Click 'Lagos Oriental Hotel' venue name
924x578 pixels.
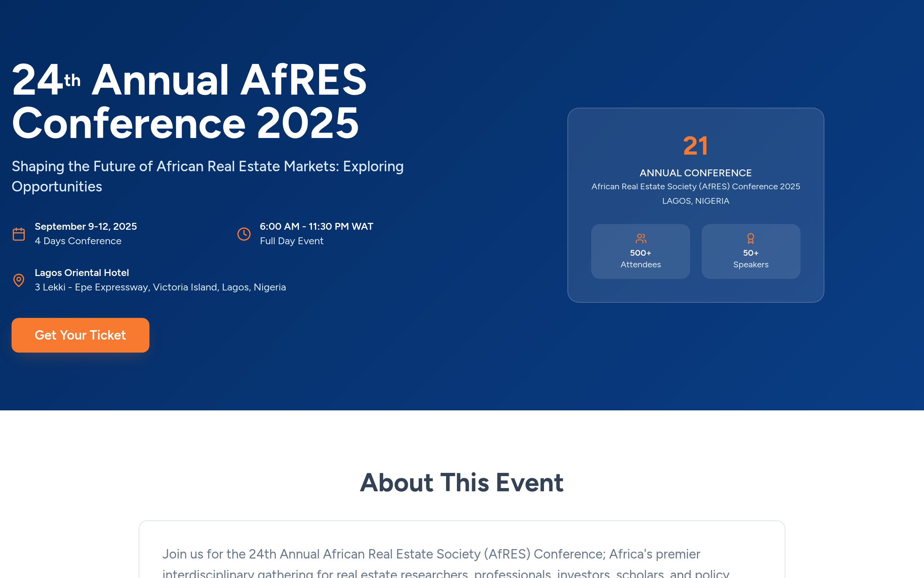click(82, 272)
